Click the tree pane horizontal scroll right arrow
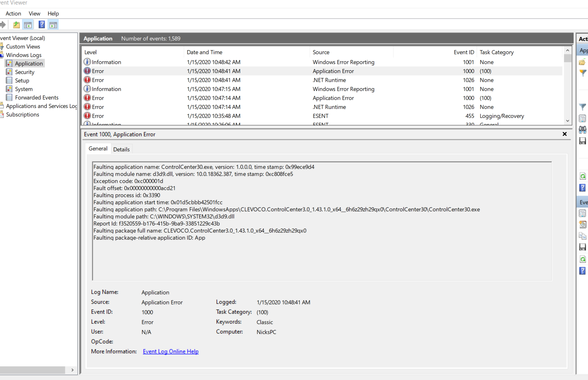Screen dimensions: 588x380 [72, 370]
